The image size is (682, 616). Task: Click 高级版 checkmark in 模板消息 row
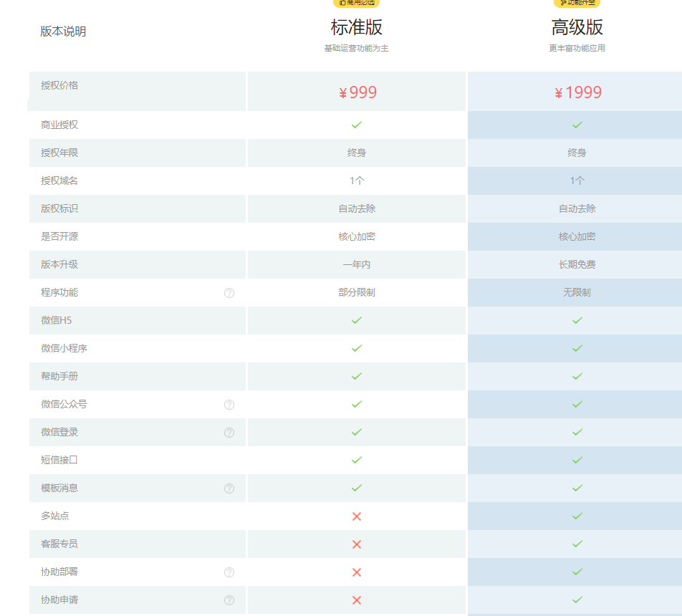(x=577, y=488)
